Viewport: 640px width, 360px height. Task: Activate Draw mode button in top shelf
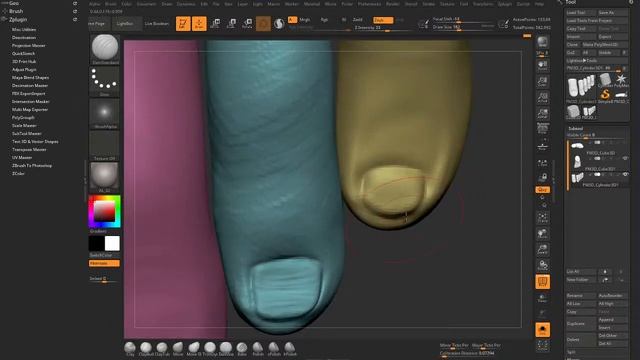click(199, 24)
